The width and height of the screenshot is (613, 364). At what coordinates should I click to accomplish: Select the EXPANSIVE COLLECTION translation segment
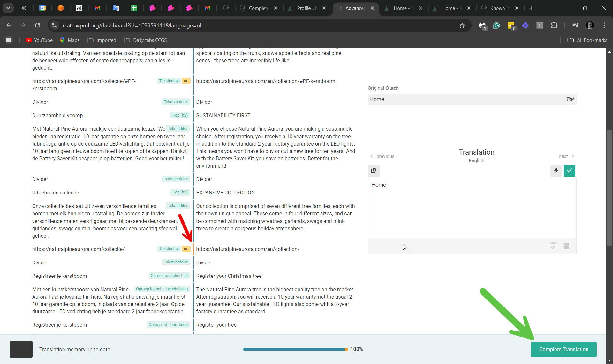(225, 193)
